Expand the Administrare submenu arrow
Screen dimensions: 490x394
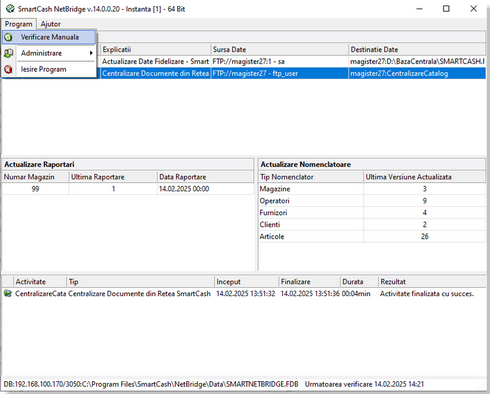tap(91, 53)
